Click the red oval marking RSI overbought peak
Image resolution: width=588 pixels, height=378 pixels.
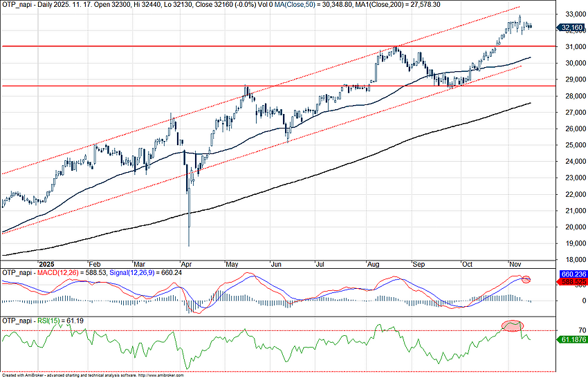(x=512, y=325)
